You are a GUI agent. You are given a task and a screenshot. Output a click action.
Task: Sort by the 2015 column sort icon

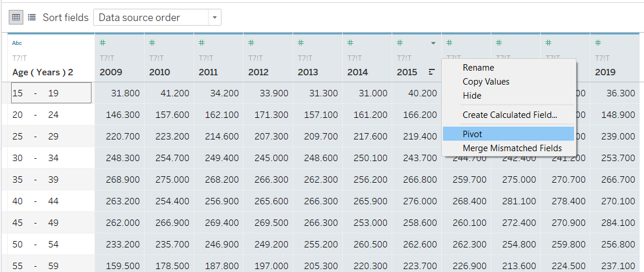tap(431, 72)
